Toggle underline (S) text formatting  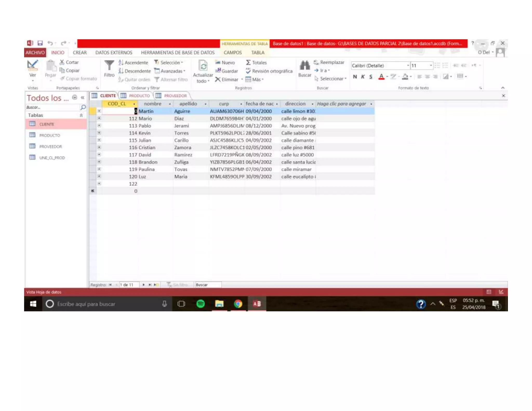371,77
